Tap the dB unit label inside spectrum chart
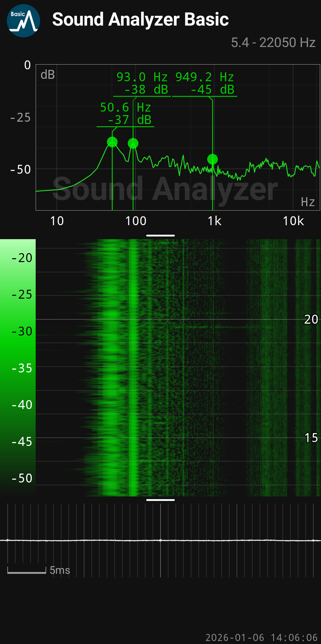 point(48,75)
